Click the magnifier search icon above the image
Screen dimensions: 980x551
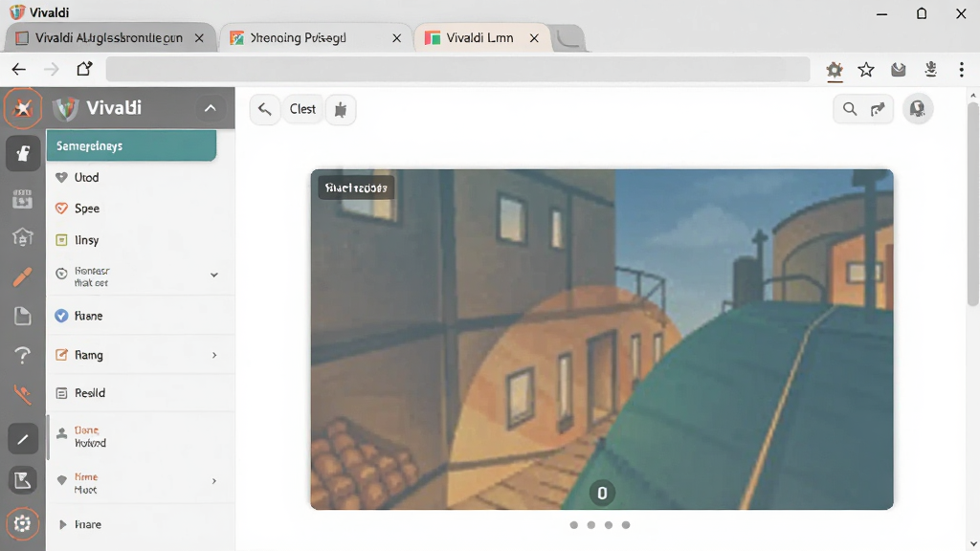(850, 109)
